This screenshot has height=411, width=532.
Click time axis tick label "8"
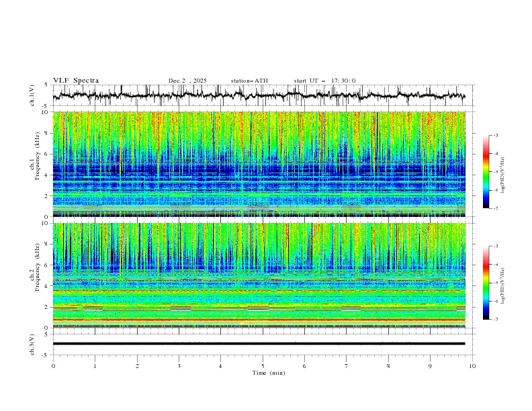[388, 366]
